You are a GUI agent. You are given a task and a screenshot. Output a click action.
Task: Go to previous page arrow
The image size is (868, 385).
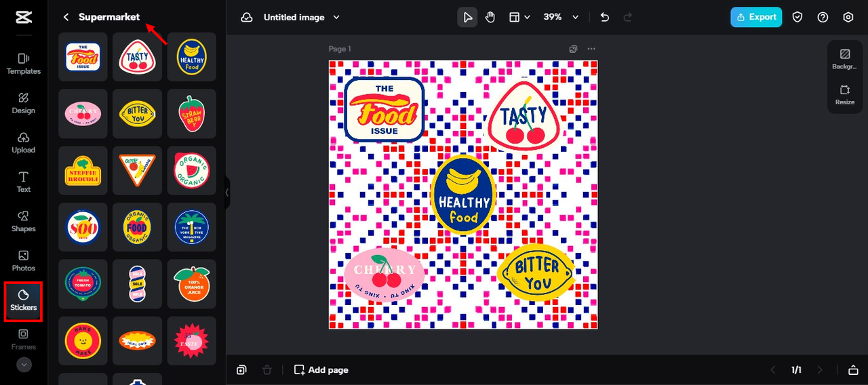point(772,370)
